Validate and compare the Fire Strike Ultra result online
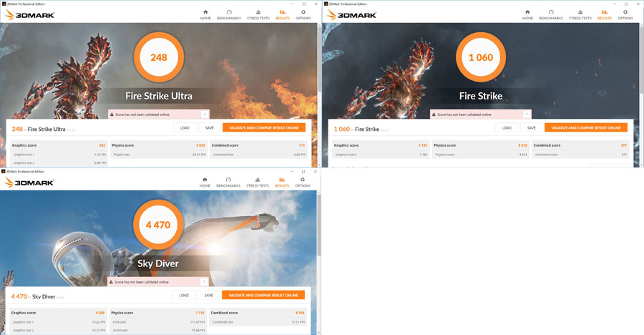Image resolution: width=644 pixels, height=335 pixels. click(264, 128)
